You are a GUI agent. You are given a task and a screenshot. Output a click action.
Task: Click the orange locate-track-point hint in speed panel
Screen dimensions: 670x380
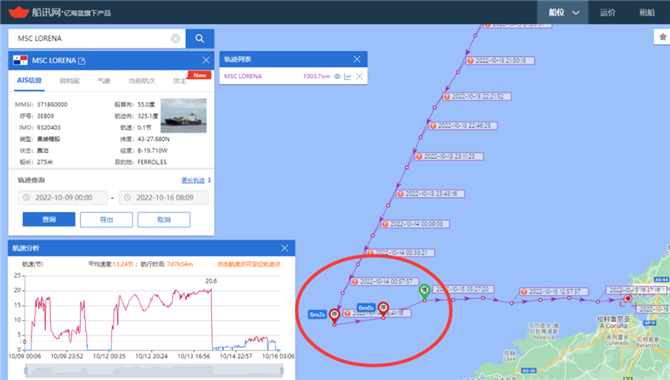(x=249, y=264)
